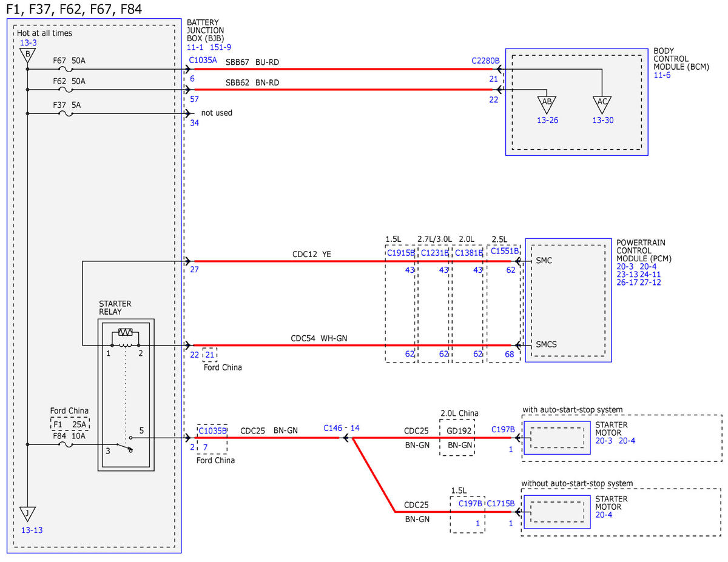This screenshot has width=728, height=562.
Task: Open connector C1035A link
Action: (x=202, y=60)
